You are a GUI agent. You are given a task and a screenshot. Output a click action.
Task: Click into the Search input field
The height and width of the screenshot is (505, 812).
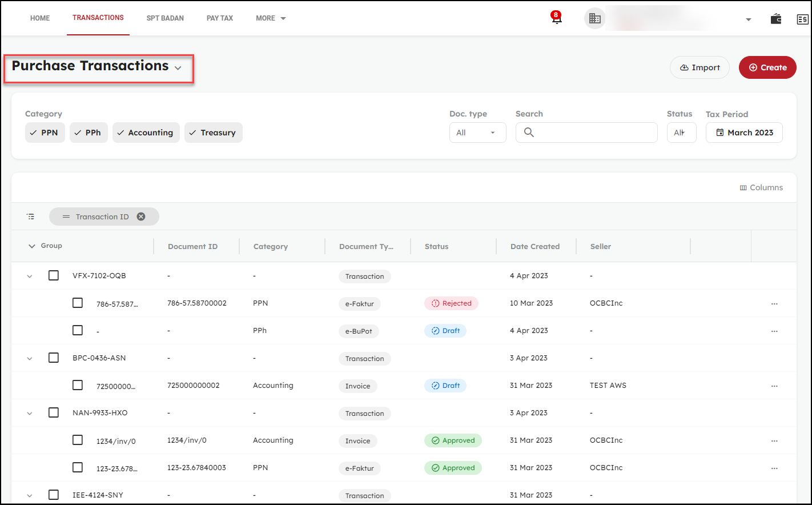pos(594,133)
